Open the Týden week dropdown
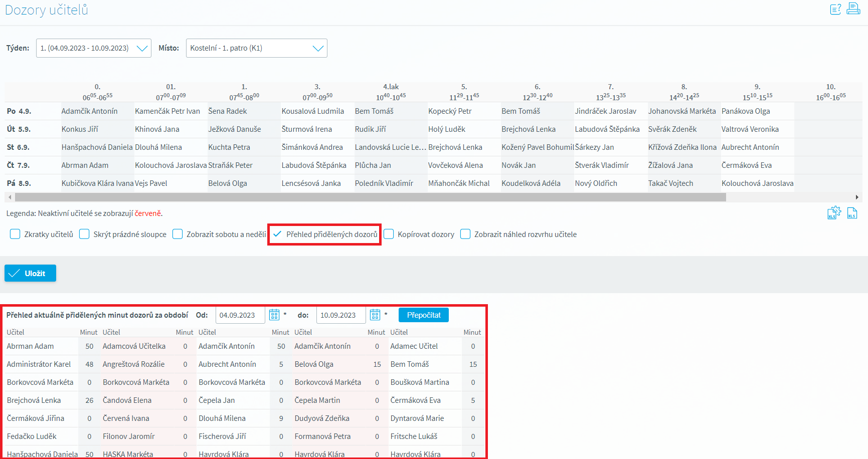Screen dimensions: 868x459 coord(94,48)
